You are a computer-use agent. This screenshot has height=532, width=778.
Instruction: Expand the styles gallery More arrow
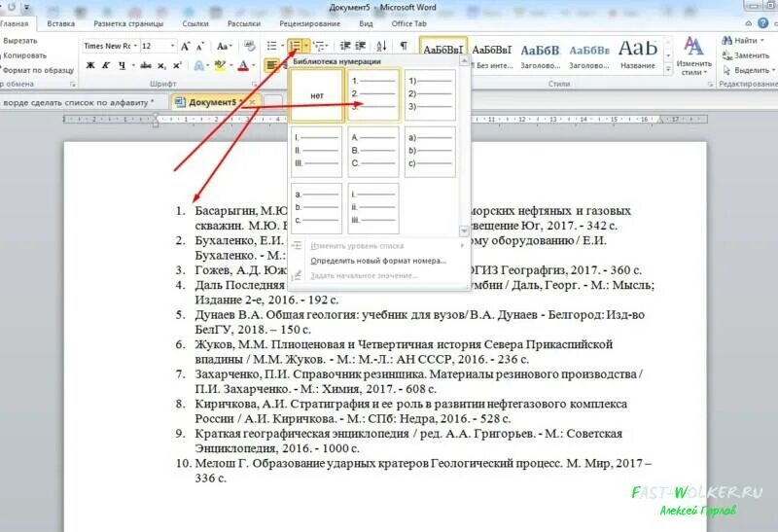pos(668,70)
